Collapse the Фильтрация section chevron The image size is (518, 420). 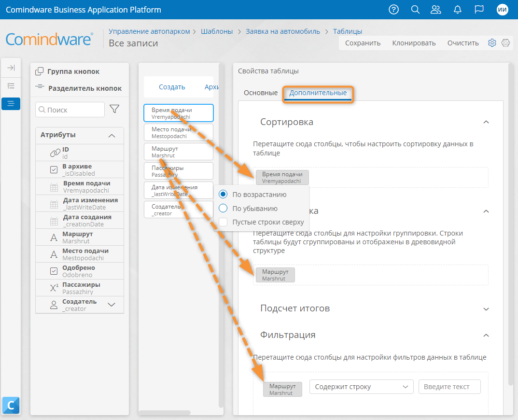click(486, 336)
